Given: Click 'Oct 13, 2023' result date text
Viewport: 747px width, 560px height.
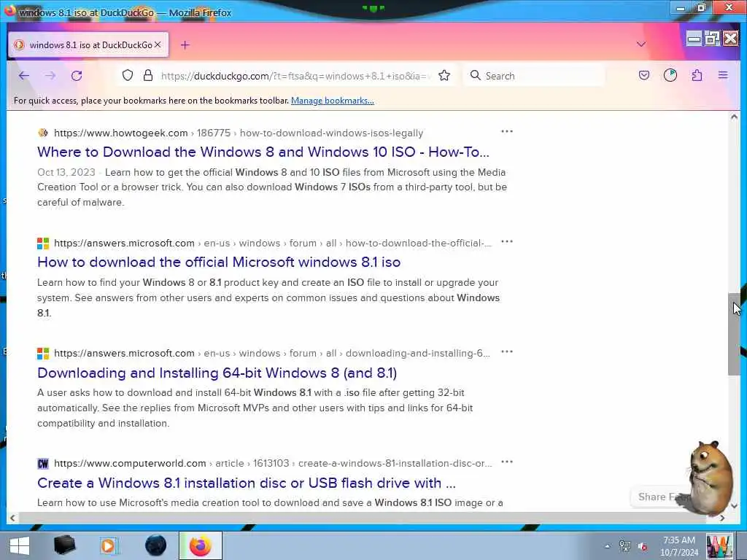Looking at the screenshot, I should pos(66,172).
